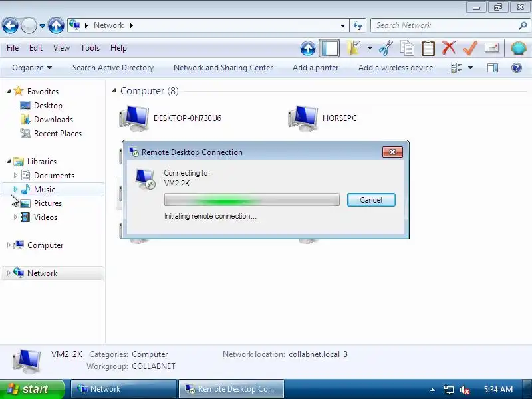Screen dimensions: 532x399
Task: Refresh the Network folder view
Action: click(x=358, y=25)
